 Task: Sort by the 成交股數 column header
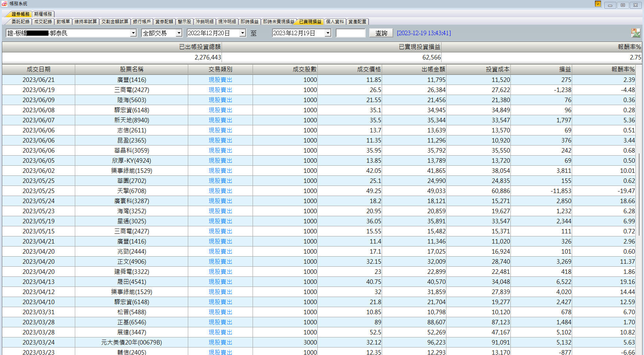285,69
